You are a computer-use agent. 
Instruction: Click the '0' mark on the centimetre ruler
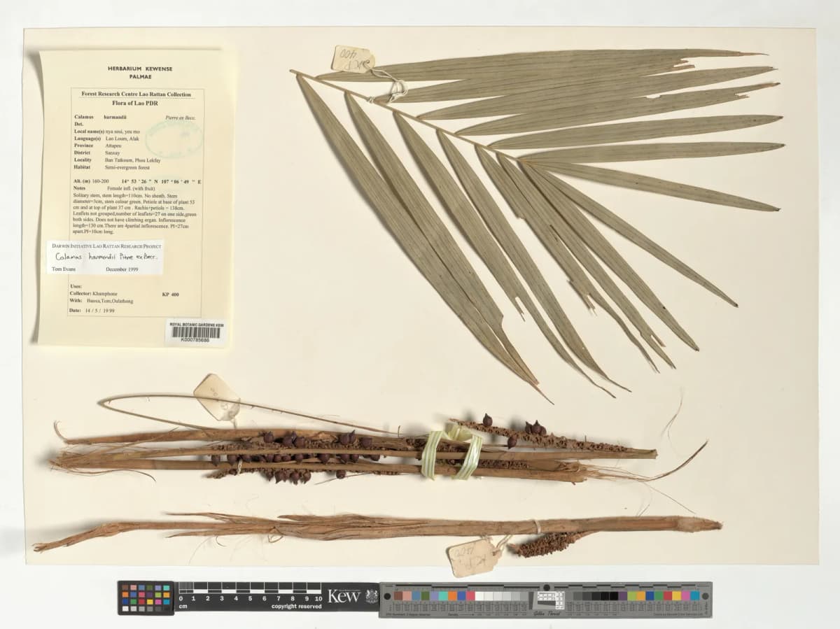[x=181, y=599]
